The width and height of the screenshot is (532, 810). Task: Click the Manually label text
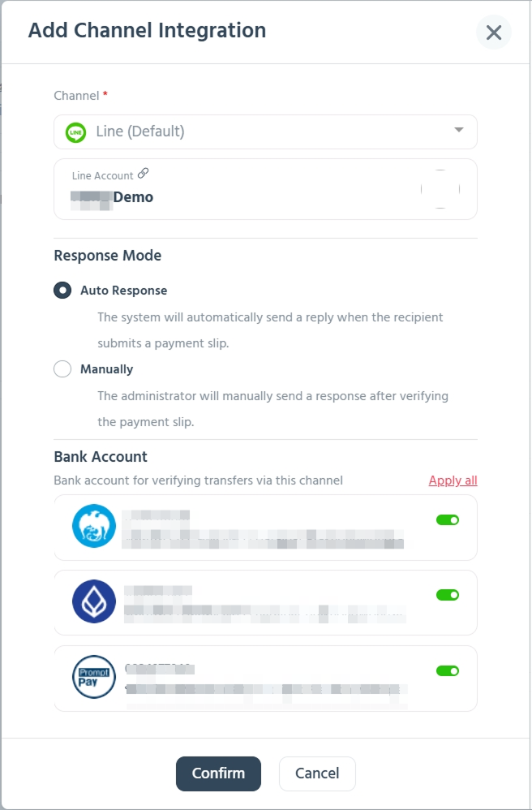point(107,368)
